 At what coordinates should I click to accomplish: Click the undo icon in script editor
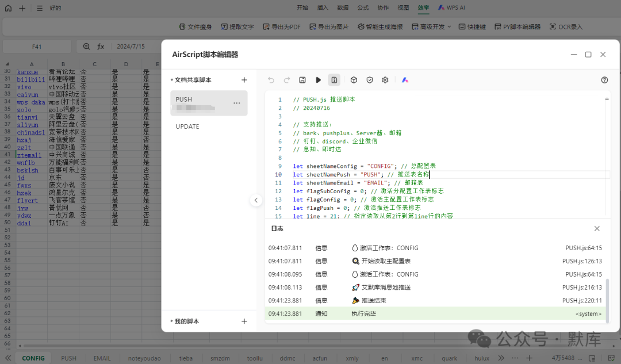pyautogui.click(x=271, y=80)
